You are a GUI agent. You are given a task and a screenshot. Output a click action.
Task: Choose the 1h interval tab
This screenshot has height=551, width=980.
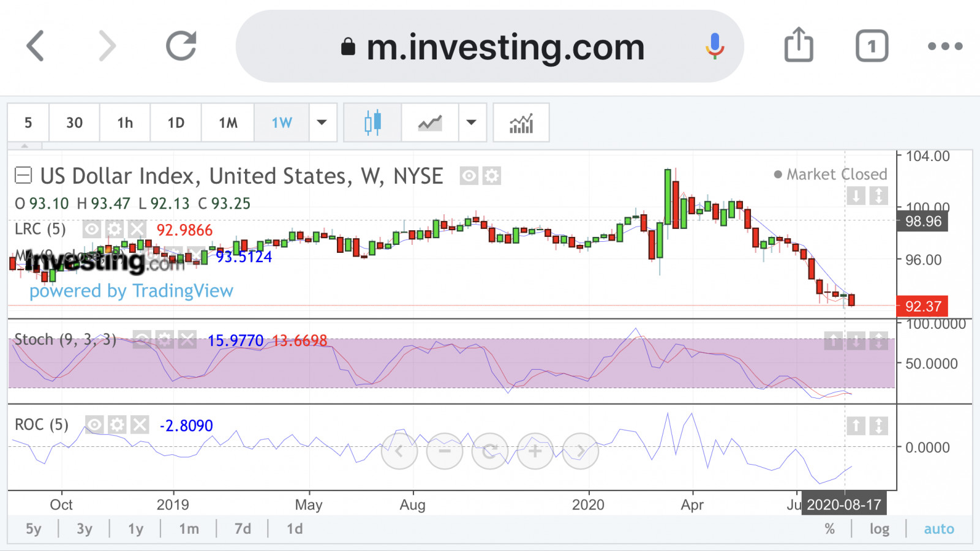click(x=125, y=123)
